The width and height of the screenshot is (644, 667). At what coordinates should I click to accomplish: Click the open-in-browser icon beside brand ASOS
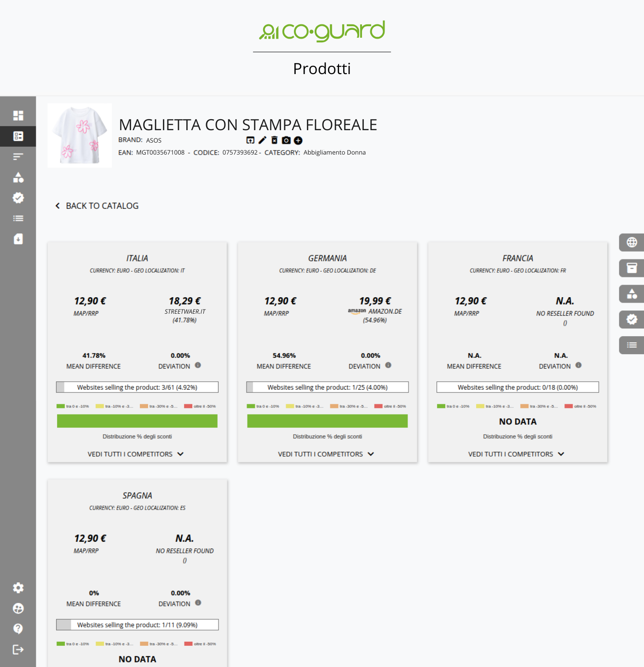coord(250,140)
